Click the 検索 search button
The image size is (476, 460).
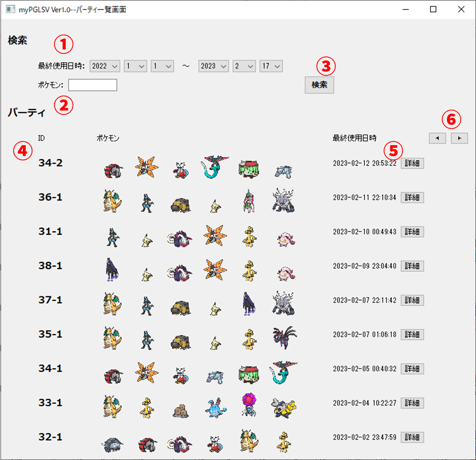point(320,85)
